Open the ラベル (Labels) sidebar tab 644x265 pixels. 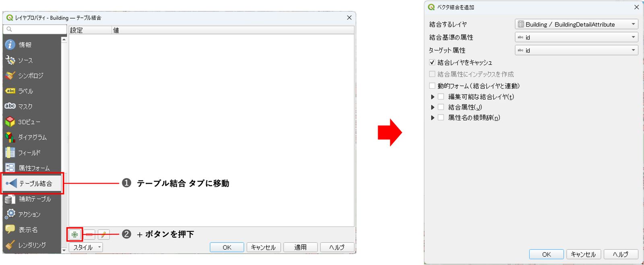pyautogui.click(x=31, y=91)
